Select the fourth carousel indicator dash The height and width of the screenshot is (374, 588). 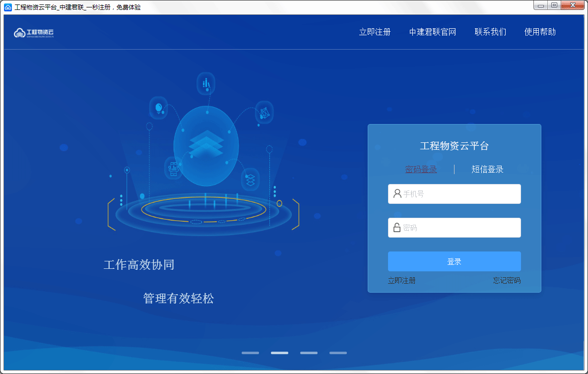[338, 353]
